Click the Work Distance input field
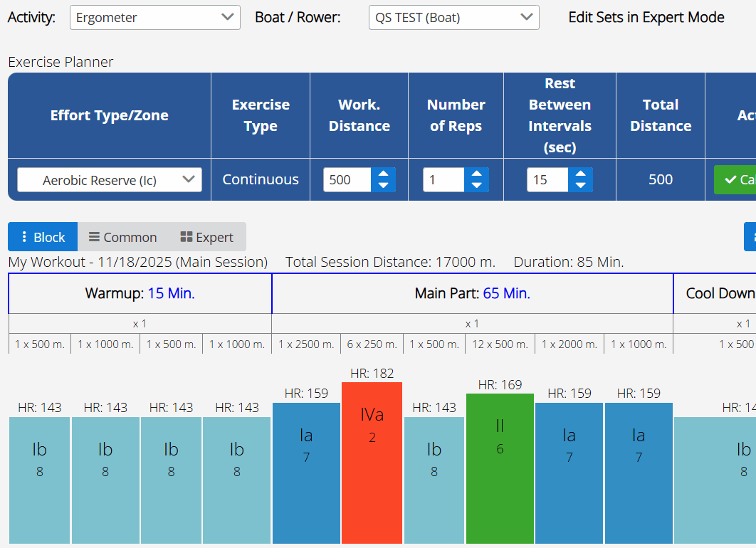 347,180
